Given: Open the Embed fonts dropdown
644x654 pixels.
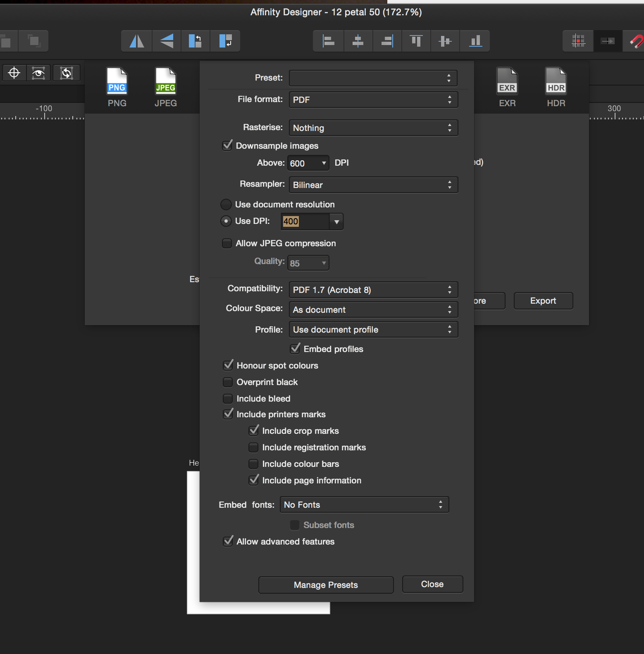Looking at the screenshot, I should point(364,504).
